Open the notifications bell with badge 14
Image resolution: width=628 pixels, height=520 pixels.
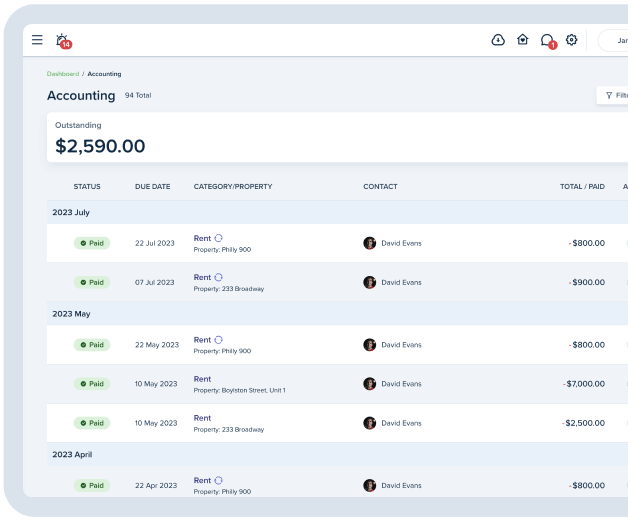(62, 40)
